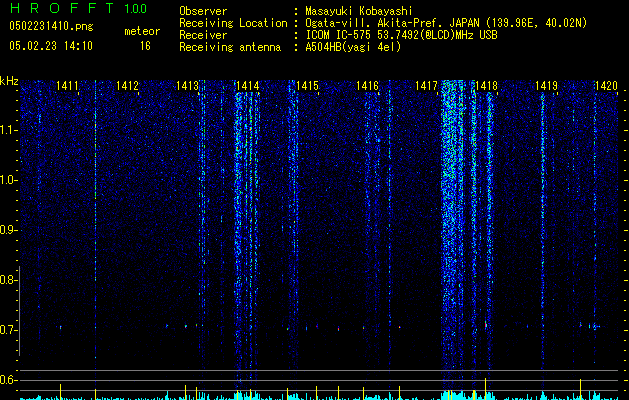Click the 'meteor' count label
Image resolution: width=629 pixels, height=400 pixels.
[142, 31]
